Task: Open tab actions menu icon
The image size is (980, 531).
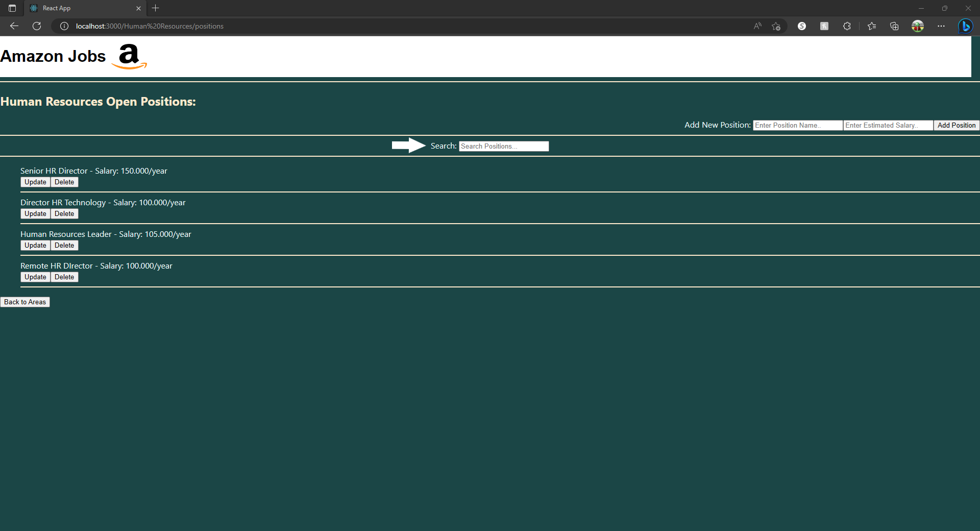Action: click(x=12, y=8)
